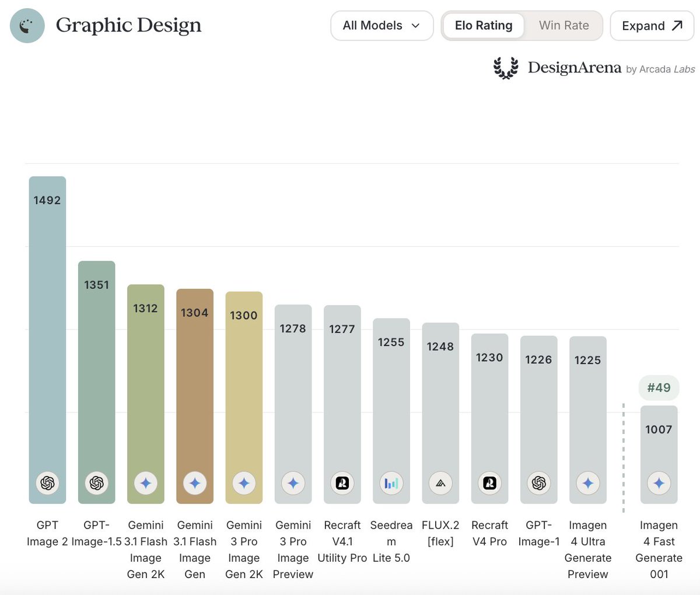This screenshot has height=595, width=700.
Task: Click the GPT-Image-1 label
Action: [539, 533]
